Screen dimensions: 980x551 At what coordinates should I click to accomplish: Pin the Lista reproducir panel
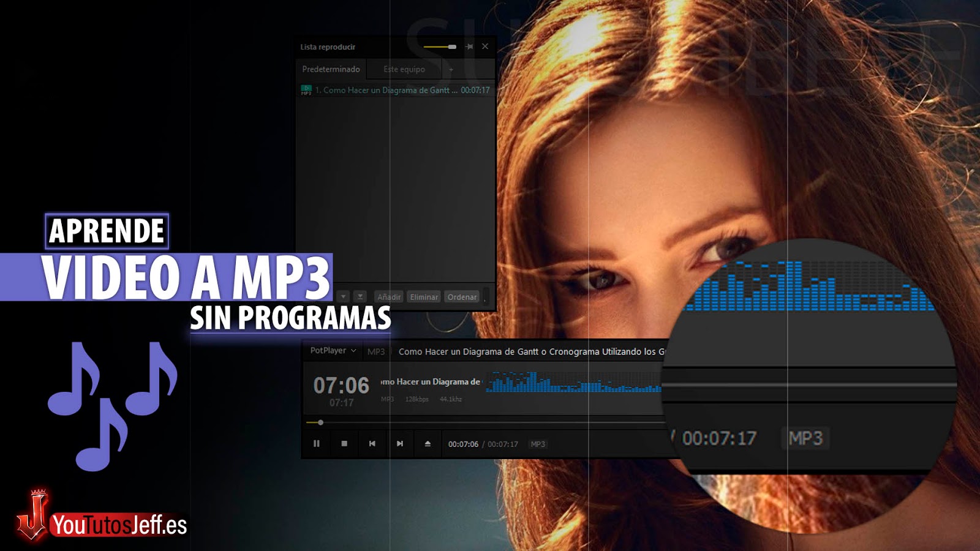click(469, 47)
